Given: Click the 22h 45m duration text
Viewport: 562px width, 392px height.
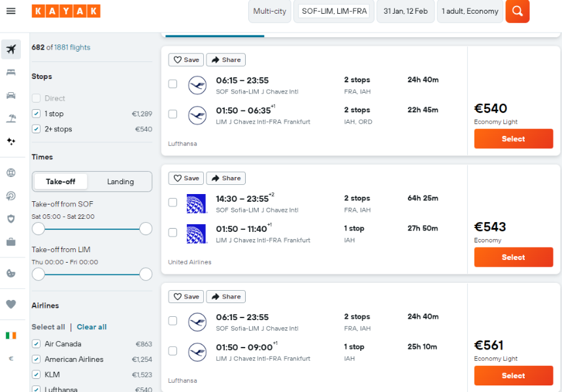Looking at the screenshot, I should 423,110.
